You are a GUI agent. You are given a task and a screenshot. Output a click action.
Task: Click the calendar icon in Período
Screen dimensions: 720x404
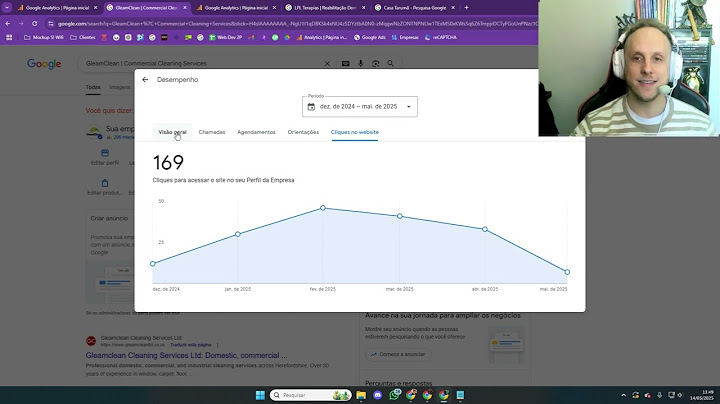tap(311, 107)
